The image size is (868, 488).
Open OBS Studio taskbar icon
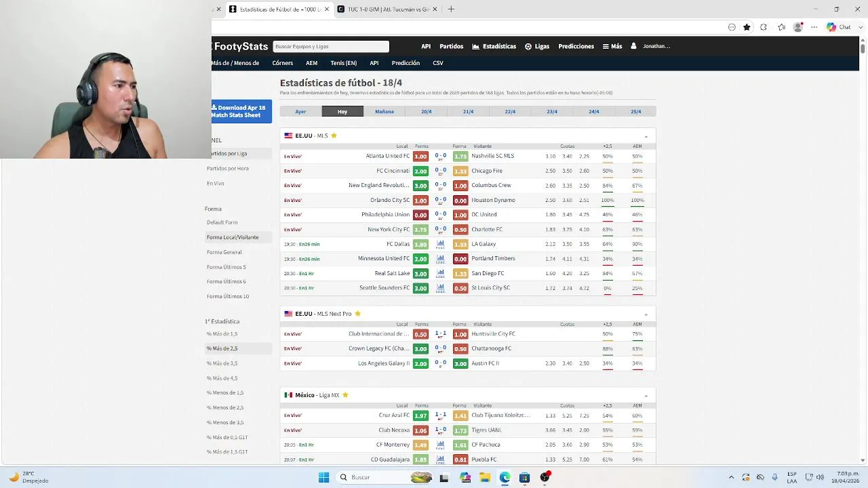pyautogui.click(x=545, y=477)
